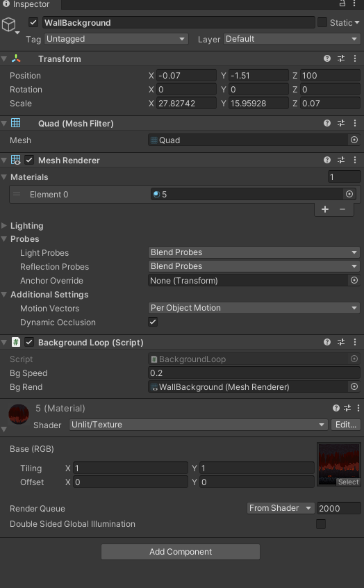Viewport: 364px width, 588px height.
Task: Collapse the Mesh Renderer component
Action: (4, 160)
